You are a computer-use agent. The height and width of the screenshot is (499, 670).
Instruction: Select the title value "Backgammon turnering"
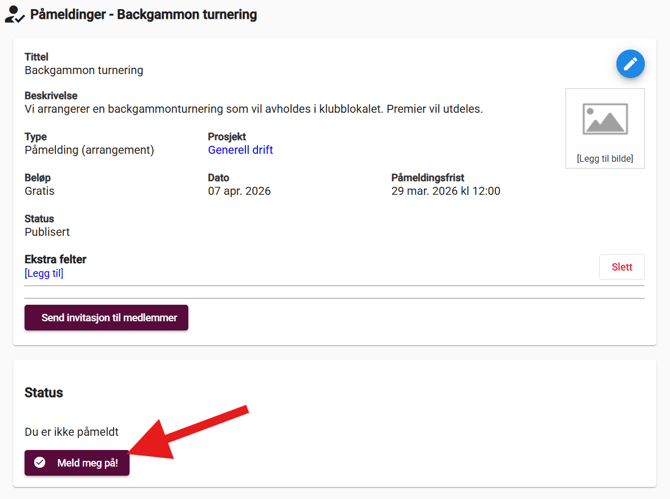[x=84, y=70]
